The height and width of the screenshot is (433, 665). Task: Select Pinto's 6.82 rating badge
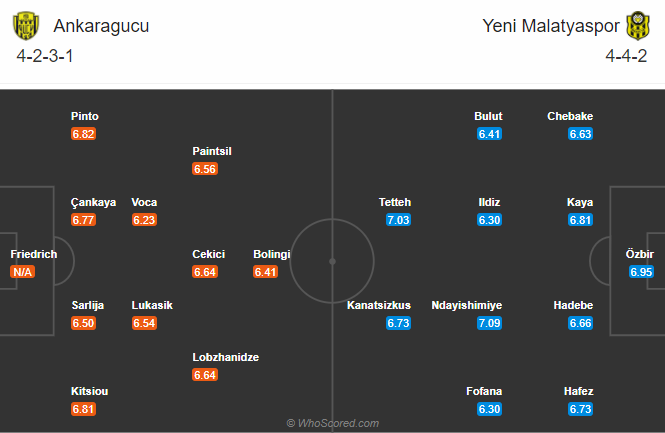[84, 134]
